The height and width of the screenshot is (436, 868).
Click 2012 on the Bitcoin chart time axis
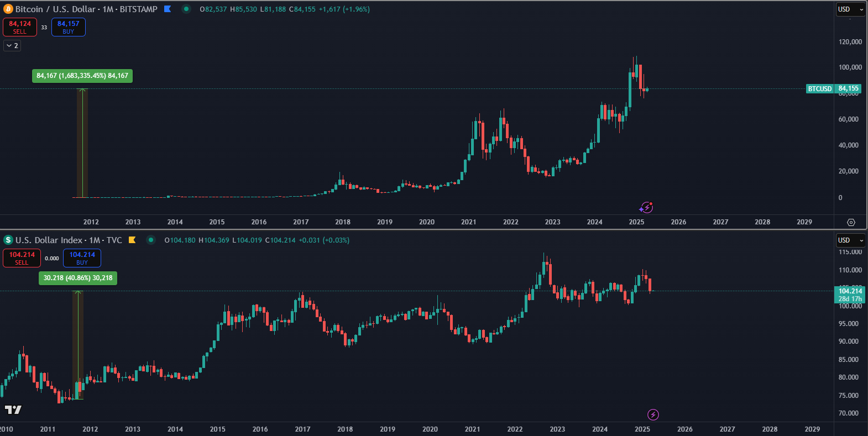pos(91,222)
